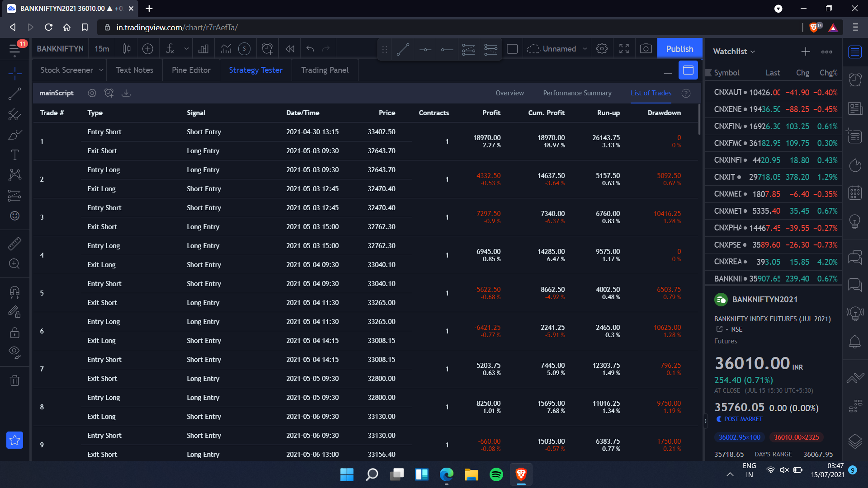Click the sell price 36002.95×100 button
This screenshot has height=488, width=868.
pyautogui.click(x=740, y=437)
